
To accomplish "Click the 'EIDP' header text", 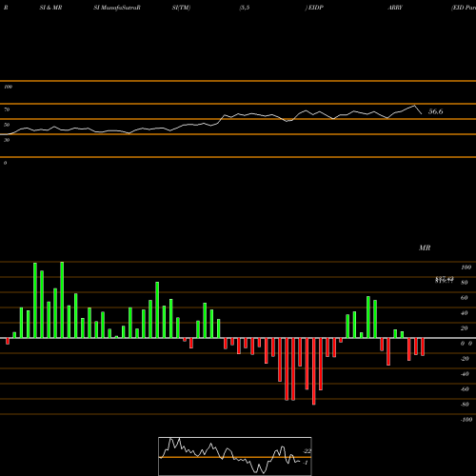I will point(315,8).
